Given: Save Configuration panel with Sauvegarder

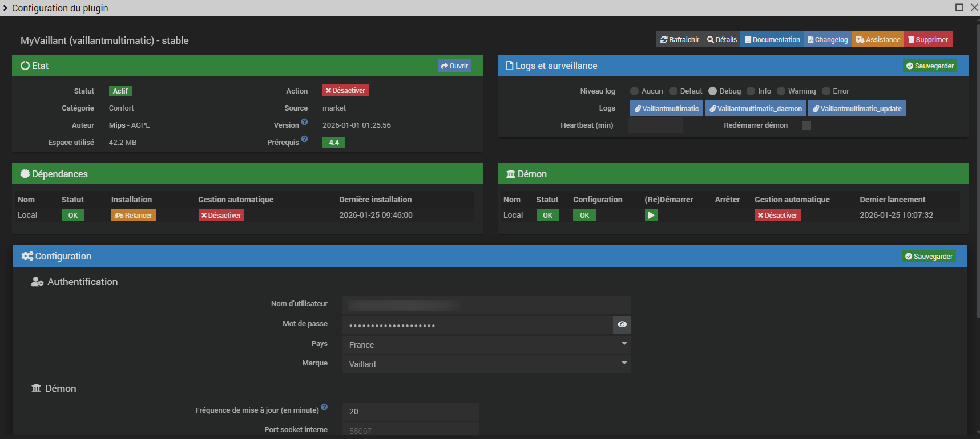Looking at the screenshot, I should [929, 257].
